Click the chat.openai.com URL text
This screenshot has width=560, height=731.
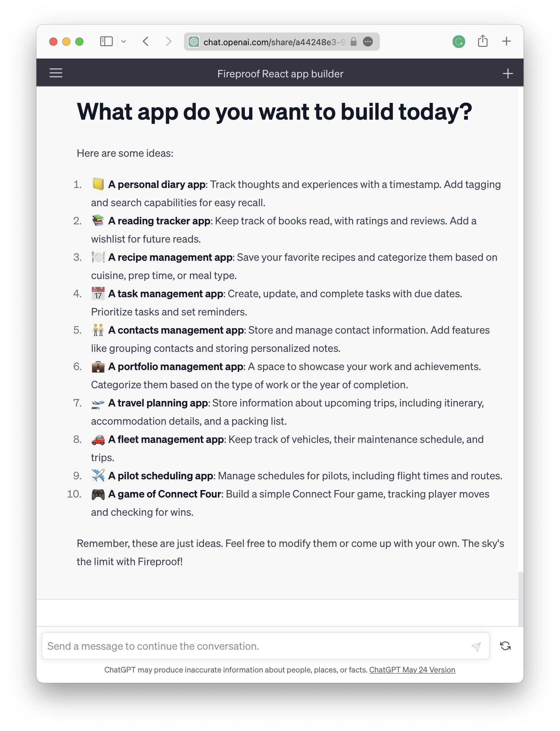273,42
